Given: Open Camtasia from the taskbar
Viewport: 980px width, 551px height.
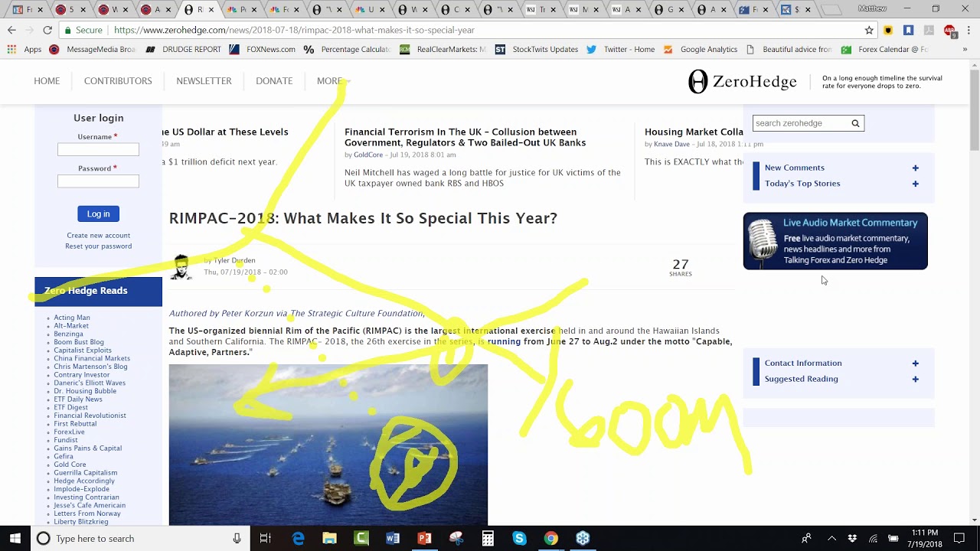Looking at the screenshot, I should point(361,539).
